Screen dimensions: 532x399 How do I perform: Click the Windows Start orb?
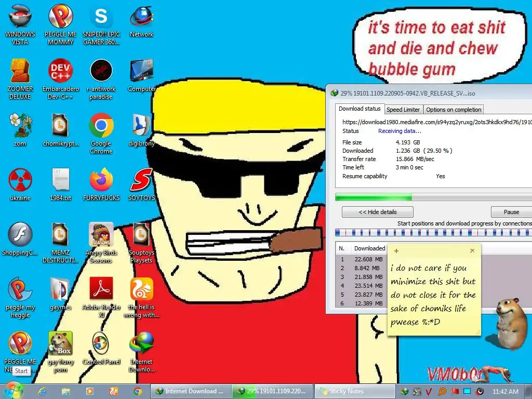coord(14,391)
